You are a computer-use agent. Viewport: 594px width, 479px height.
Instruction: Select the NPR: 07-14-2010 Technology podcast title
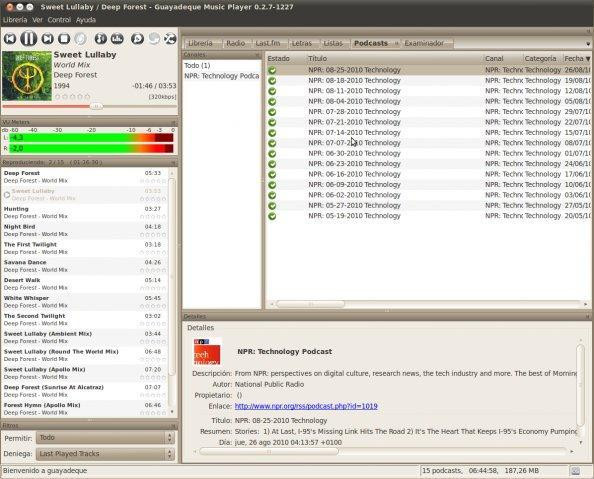click(354, 133)
